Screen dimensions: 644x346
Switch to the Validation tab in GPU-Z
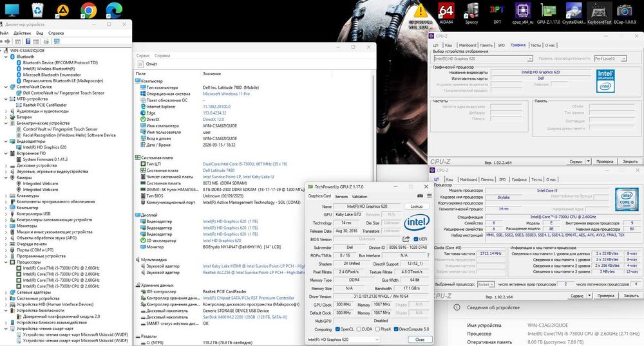click(359, 196)
